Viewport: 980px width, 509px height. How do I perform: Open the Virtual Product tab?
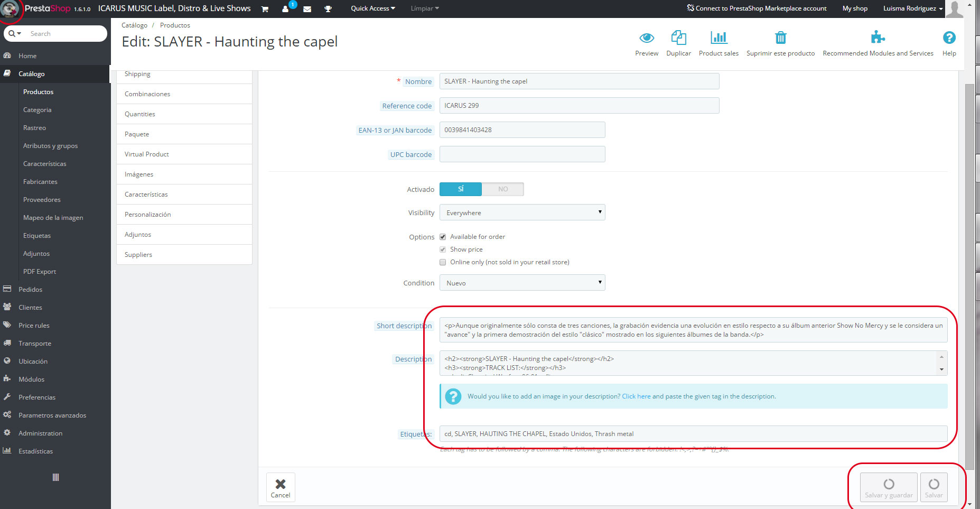(x=184, y=154)
